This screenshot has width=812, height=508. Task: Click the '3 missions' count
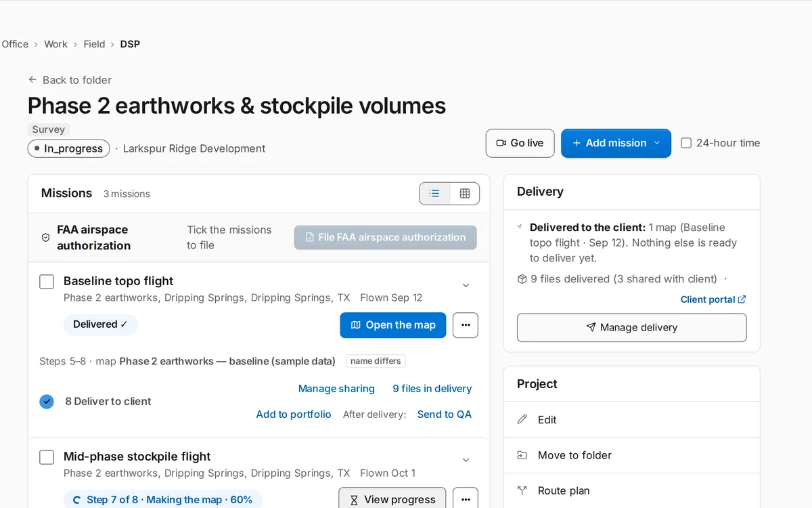127,194
